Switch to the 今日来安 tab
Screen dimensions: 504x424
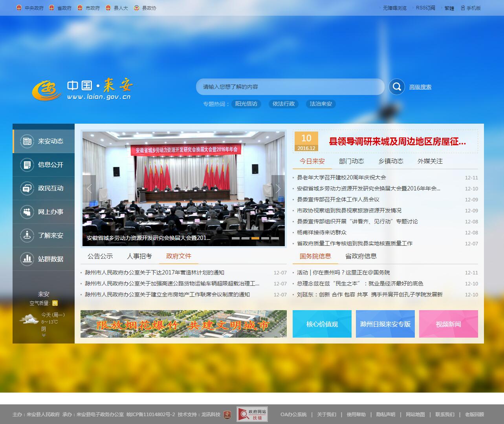tap(312, 161)
